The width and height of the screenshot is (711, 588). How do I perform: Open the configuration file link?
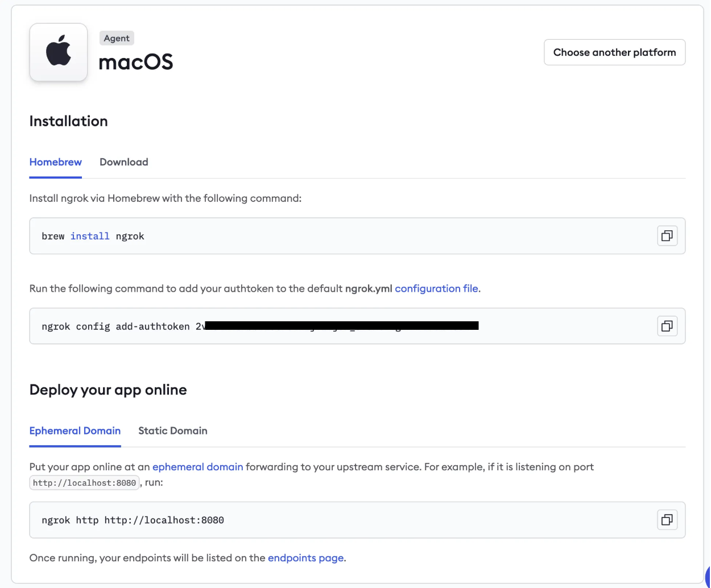(436, 288)
